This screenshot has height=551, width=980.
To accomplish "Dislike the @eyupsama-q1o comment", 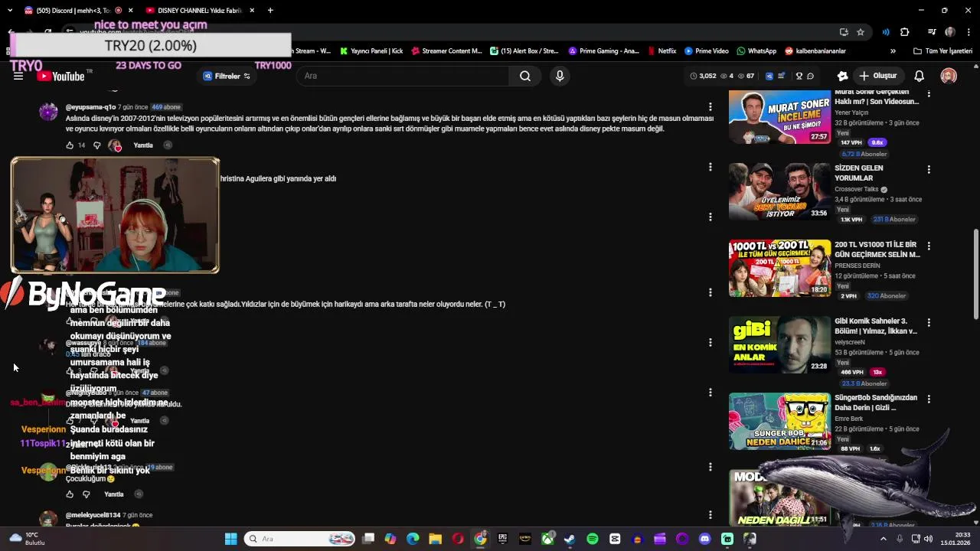I will pyautogui.click(x=96, y=145).
